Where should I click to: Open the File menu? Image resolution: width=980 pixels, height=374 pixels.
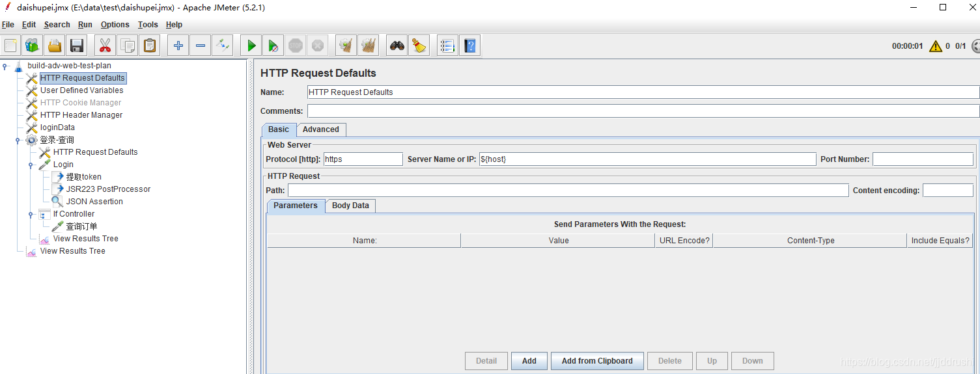tap(8, 25)
